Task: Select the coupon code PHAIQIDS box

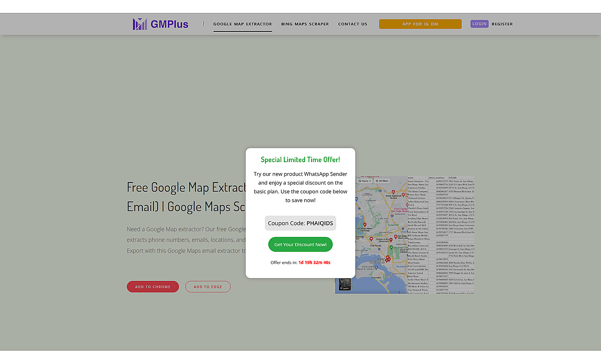Action: point(300,223)
